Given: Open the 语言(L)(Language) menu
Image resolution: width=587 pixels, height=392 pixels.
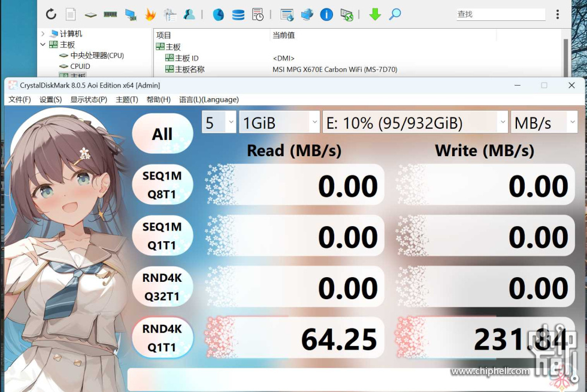Looking at the screenshot, I should tap(209, 99).
